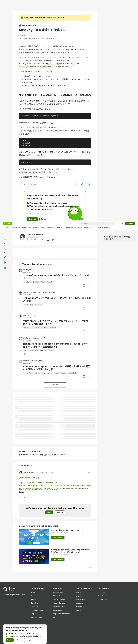138x644 pixels.
Task: Click the Search field in the header
Action: [97, 223]
